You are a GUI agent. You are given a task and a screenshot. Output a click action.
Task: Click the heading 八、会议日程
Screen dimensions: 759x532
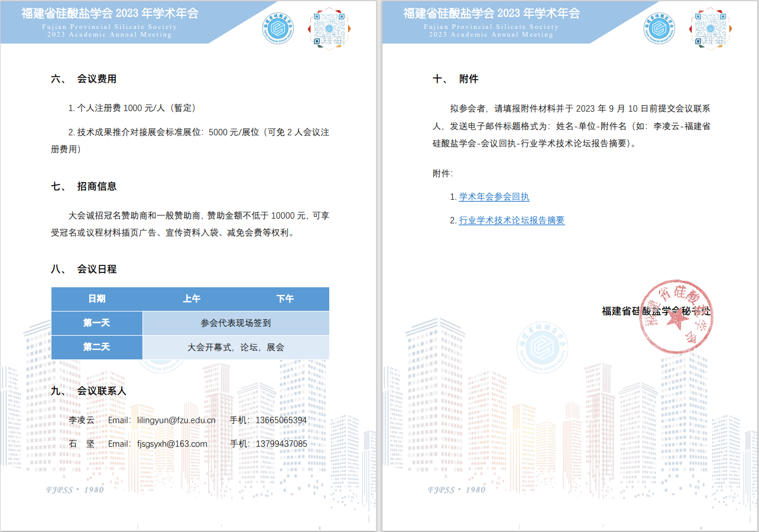(84, 270)
